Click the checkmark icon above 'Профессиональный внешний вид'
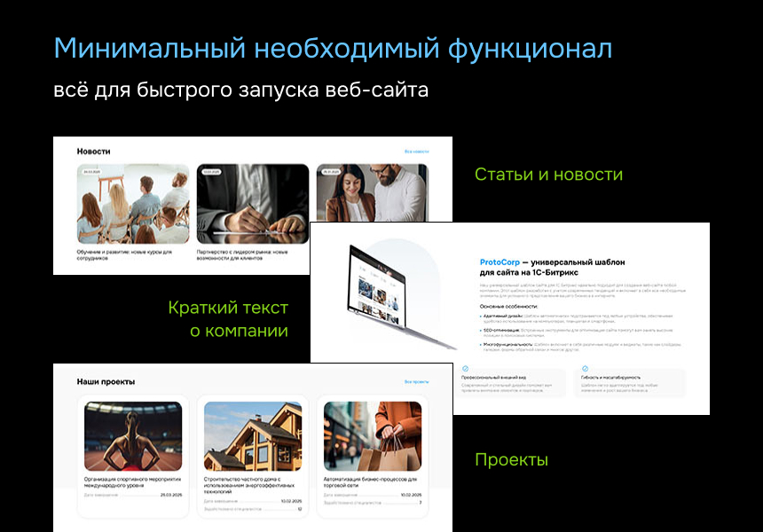The image size is (763, 532). [x=466, y=368]
